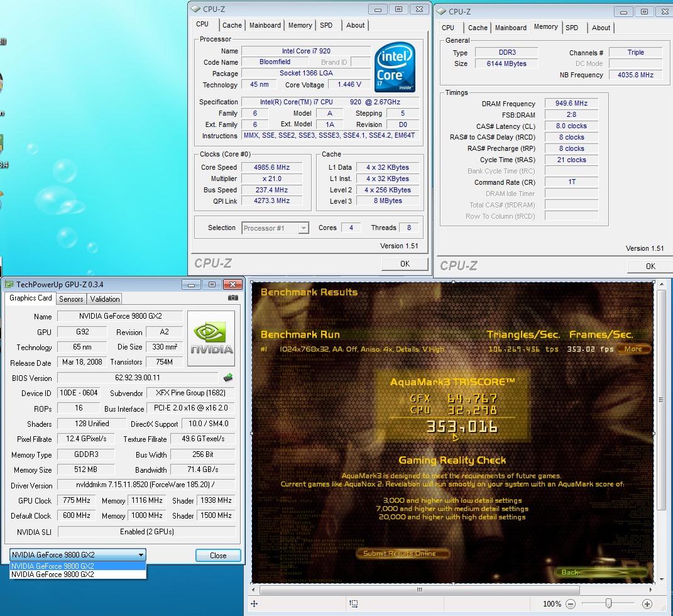This screenshot has width=673, height=616.
Task: Click the Core Speed value 4985.6 MHz
Action: (x=271, y=167)
